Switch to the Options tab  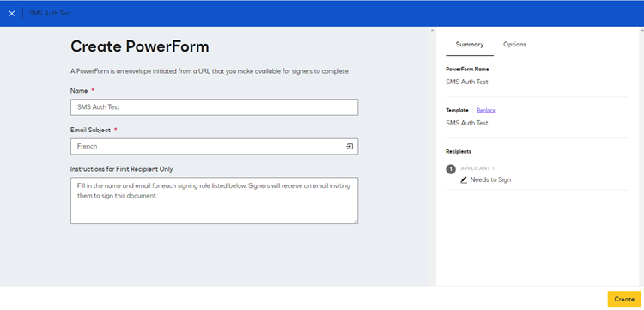(514, 45)
